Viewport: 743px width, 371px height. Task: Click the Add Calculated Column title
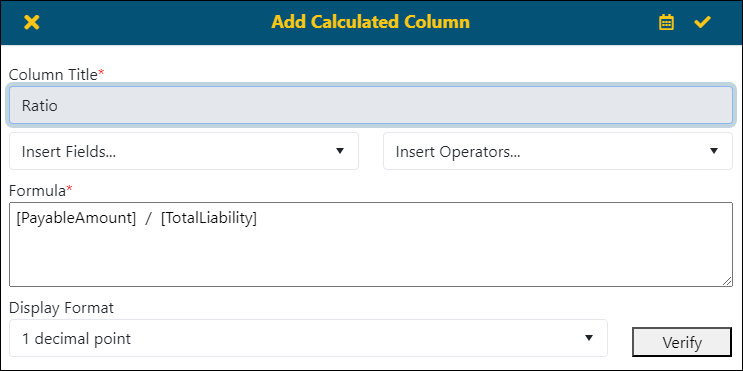click(371, 22)
